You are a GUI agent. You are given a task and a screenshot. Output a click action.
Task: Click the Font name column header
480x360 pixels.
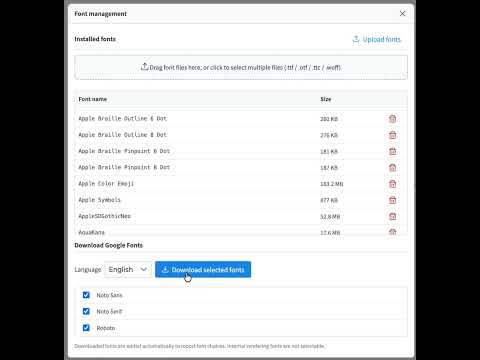(93, 99)
